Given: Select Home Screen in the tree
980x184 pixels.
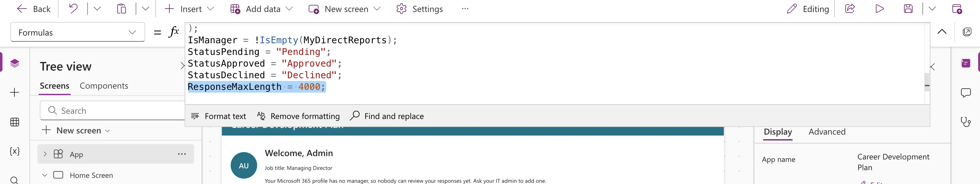Looking at the screenshot, I should [91, 175].
